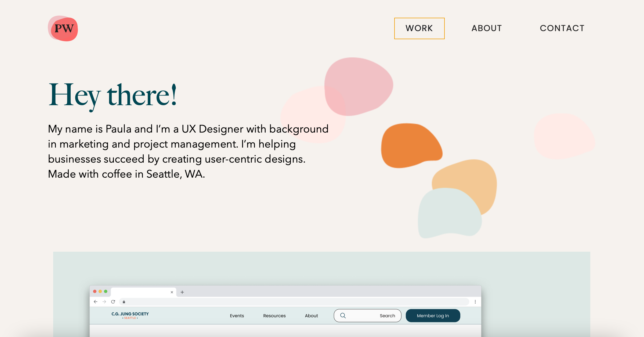Viewport: 644px width, 337px height.
Task: Click the back arrow in mockup browser
Action: click(x=96, y=302)
